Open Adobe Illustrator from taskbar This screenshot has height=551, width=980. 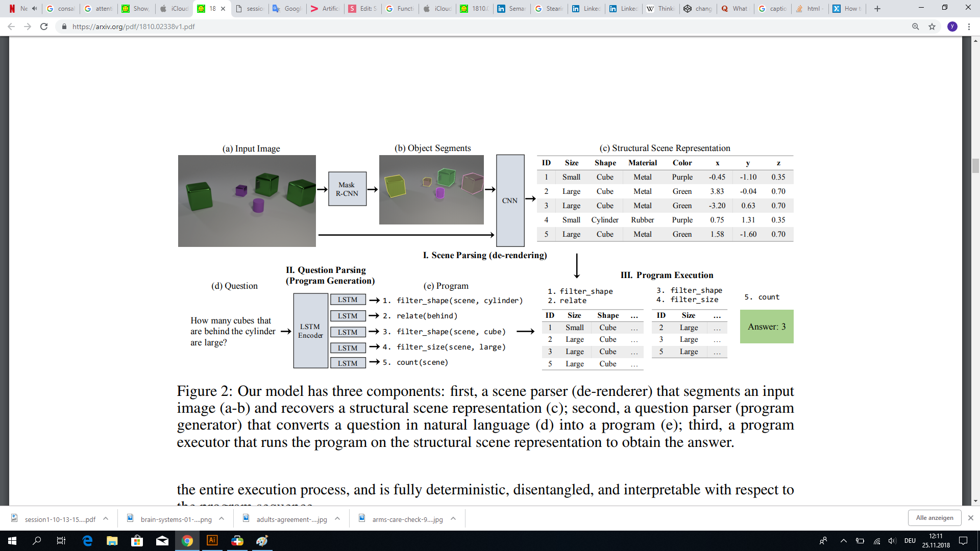point(212,541)
